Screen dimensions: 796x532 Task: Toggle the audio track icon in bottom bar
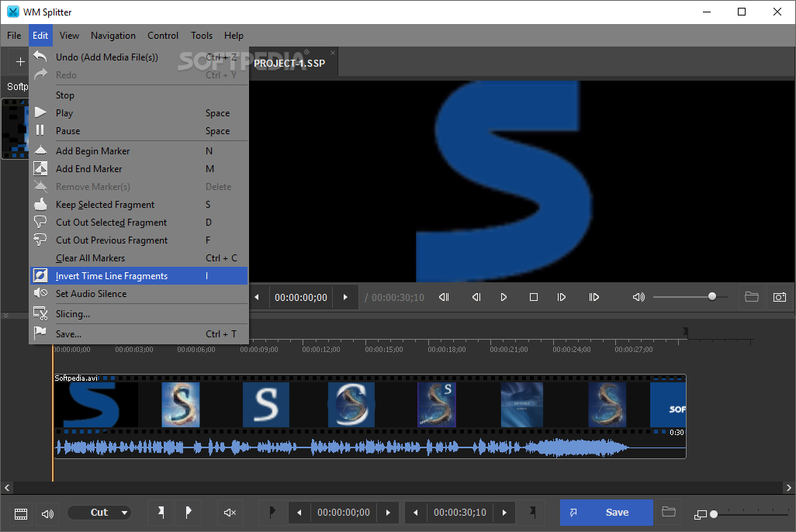pos(47,513)
